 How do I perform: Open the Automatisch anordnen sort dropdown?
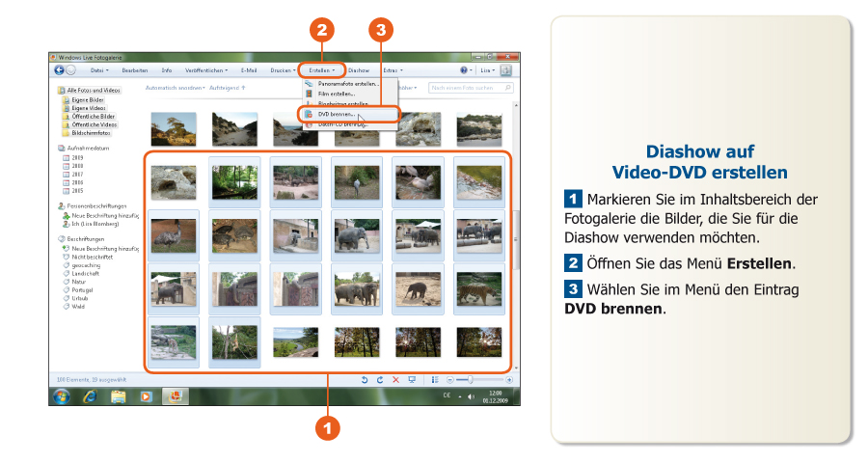click(x=175, y=88)
